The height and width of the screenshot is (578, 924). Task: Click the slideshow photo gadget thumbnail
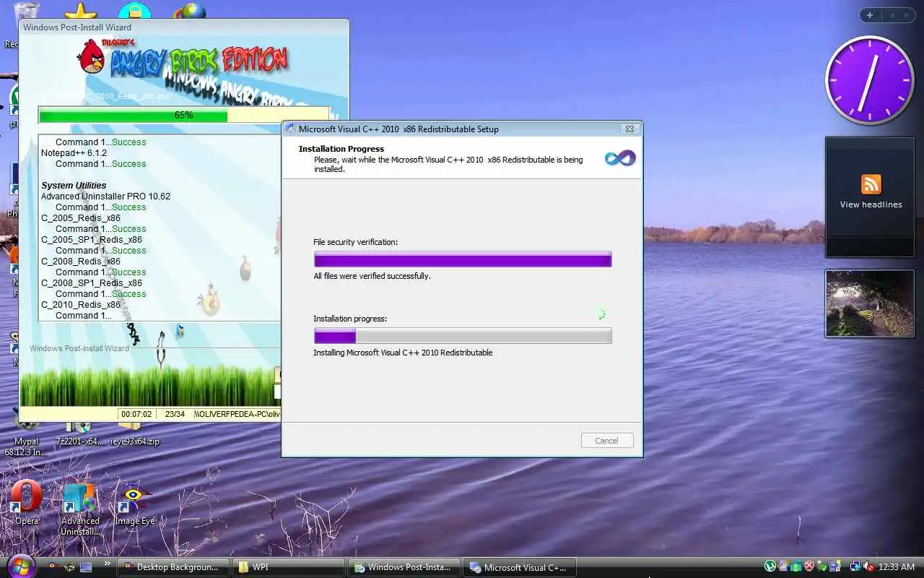click(x=870, y=303)
